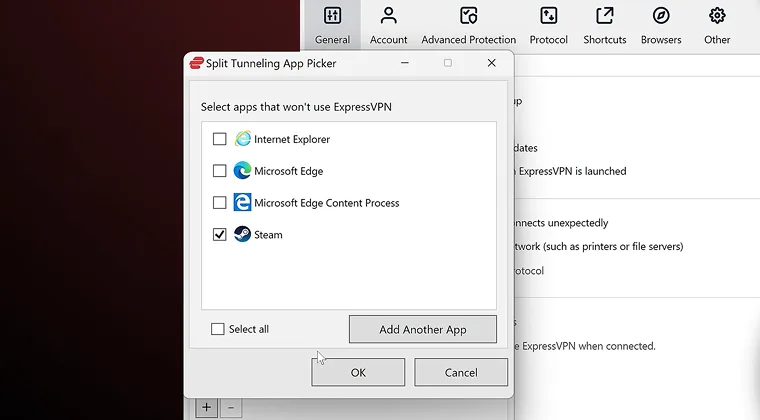This screenshot has height=420, width=760.
Task: Switch to the Account tab
Action: click(x=388, y=25)
